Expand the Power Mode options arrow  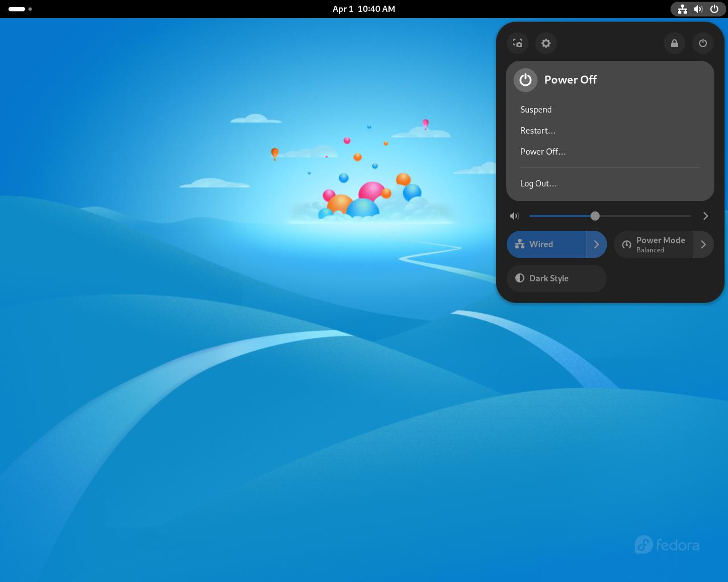click(x=704, y=244)
